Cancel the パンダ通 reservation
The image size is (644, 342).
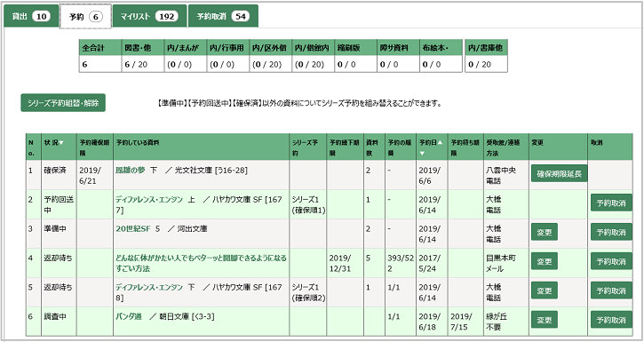tap(611, 320)
